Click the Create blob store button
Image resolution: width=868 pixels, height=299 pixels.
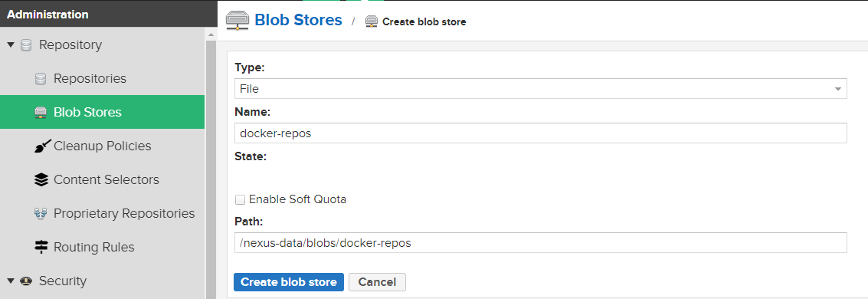click(x=288, y=282)
